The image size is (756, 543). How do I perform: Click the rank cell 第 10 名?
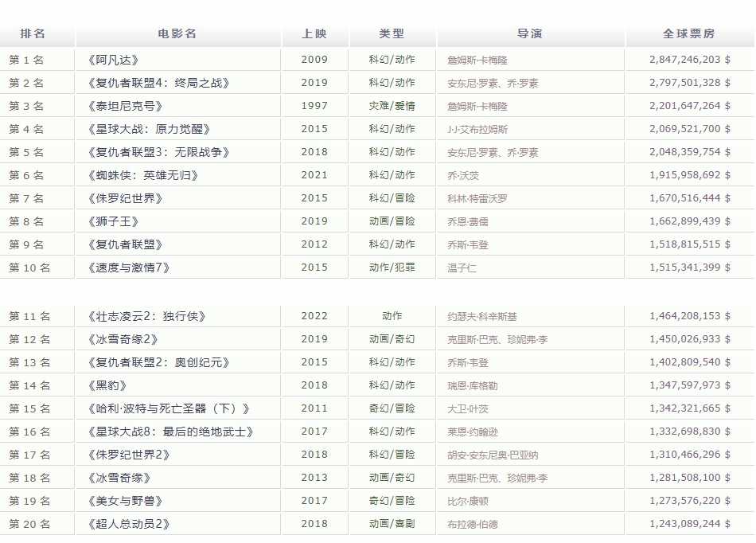[x=29, y=268]
